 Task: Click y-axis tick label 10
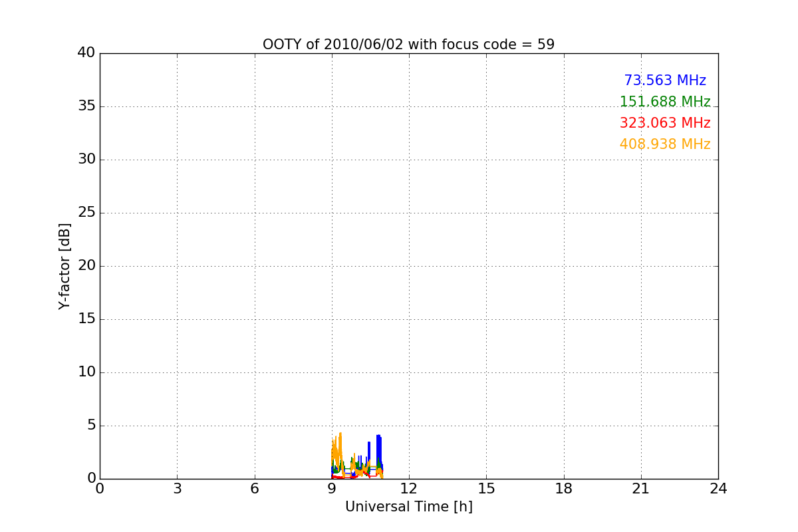pyautogui.click(x=86, y=372)
